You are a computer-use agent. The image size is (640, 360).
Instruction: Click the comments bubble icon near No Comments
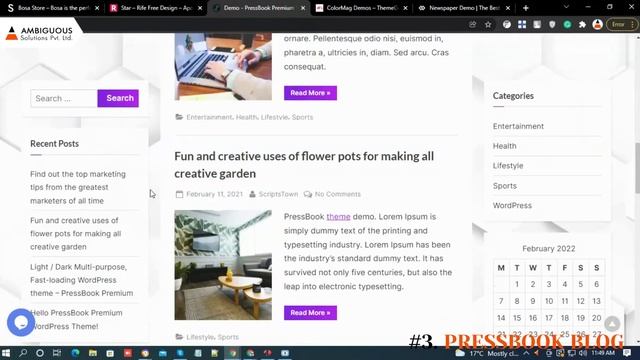[x=308, y=194]
